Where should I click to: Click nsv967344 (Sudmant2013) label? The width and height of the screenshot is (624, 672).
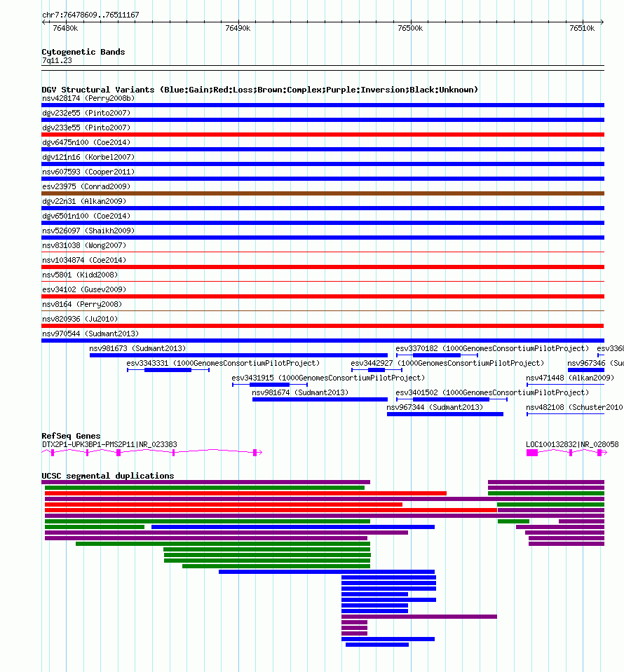[435, 407]
